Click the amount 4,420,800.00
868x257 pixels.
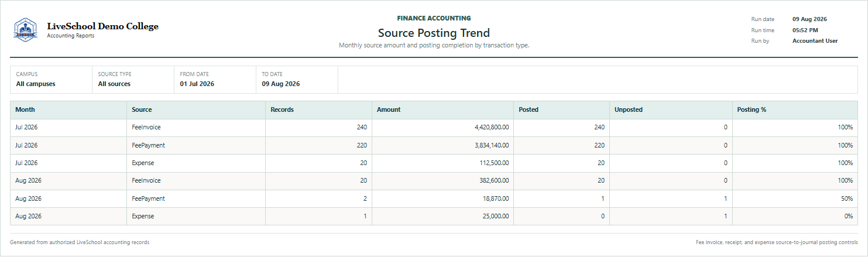coord(492,128)
